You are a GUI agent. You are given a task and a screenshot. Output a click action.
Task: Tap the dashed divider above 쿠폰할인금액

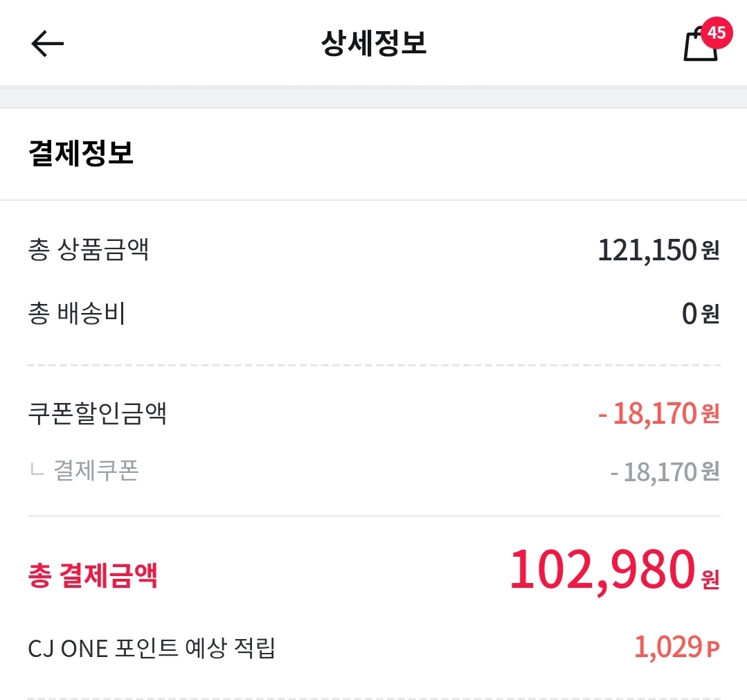(x=374, y=366)
